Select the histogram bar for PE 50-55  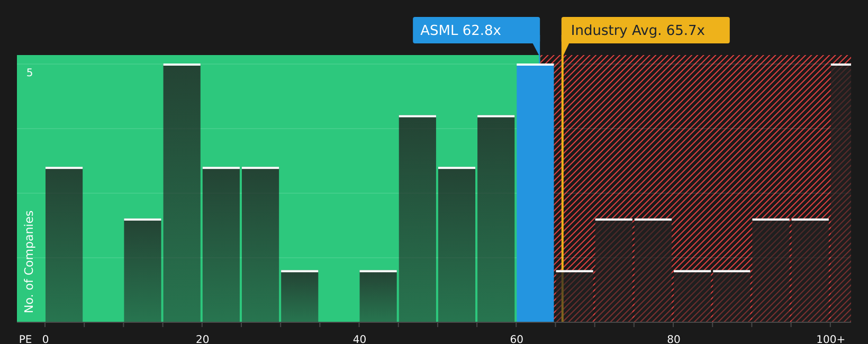pyautogui.click(x=457, y=245)
